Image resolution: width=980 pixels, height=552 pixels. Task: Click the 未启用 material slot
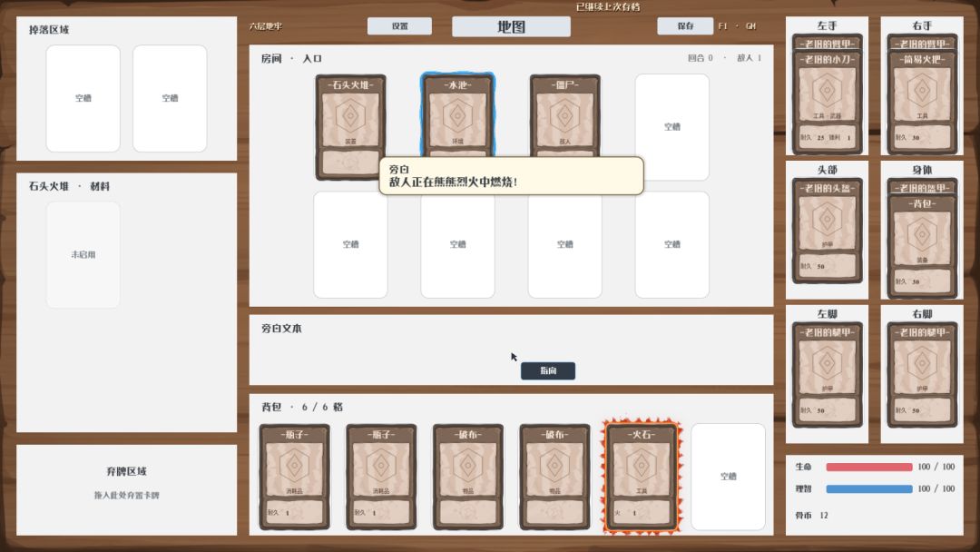83,254
